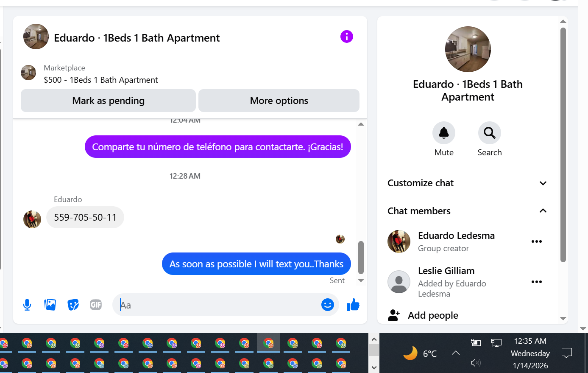Click the chat messages scrollbar thumb
588x373 pixels.
[x=361, y=258]
